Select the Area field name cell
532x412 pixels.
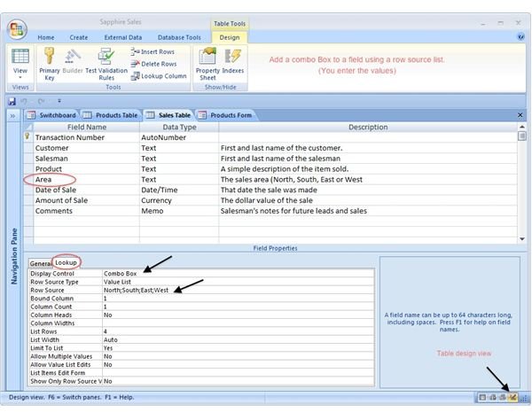click(x=87, y=179)
